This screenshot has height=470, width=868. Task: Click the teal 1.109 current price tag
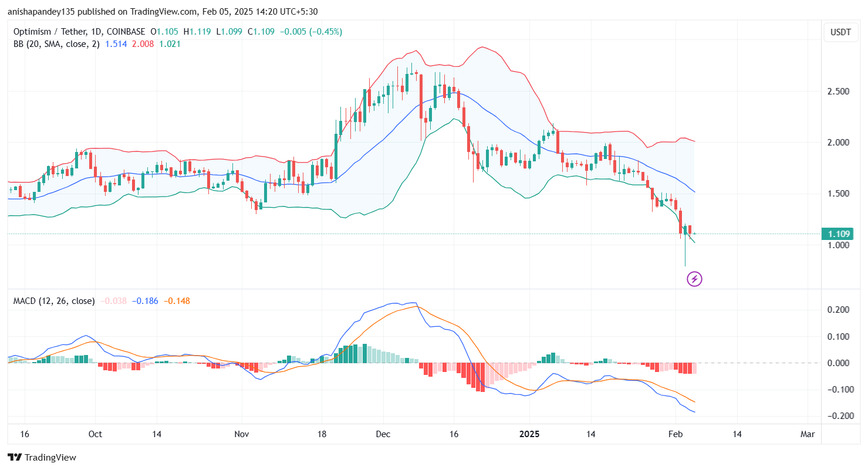(x=837, y=234)
